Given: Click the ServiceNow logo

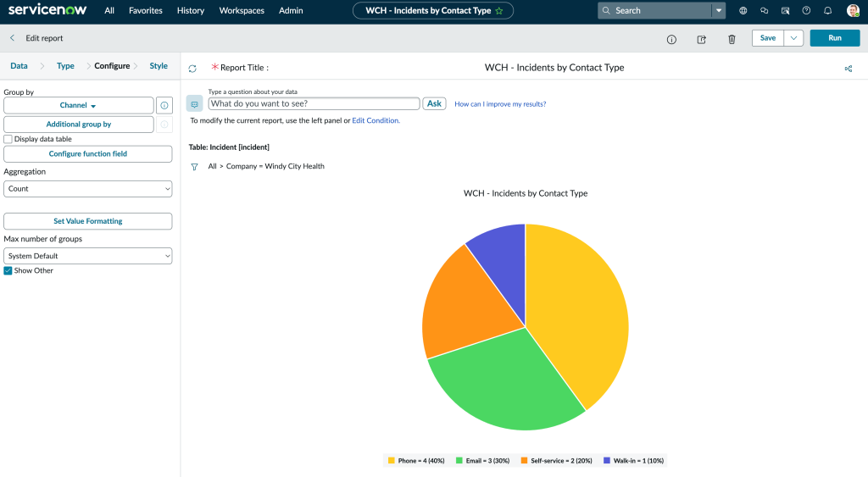Looking at the screenshot, I should (x=47, y=10).
